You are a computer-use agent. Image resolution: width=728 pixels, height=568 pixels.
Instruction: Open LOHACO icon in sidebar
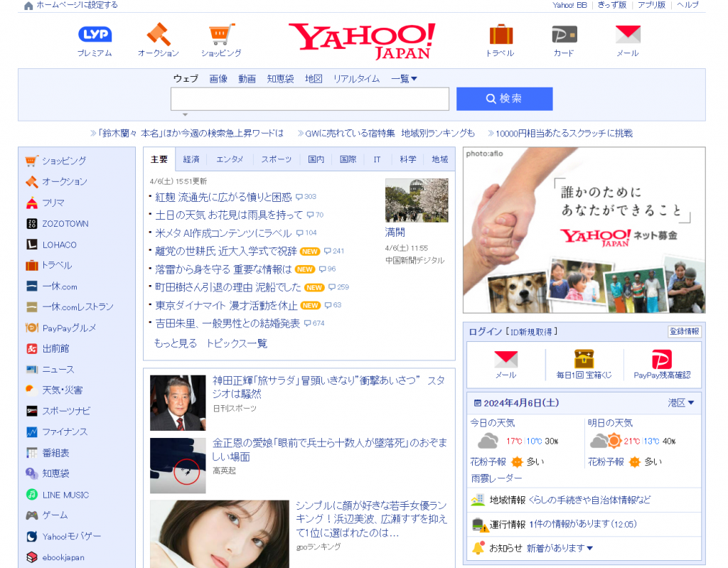click(x=31, y=245)
